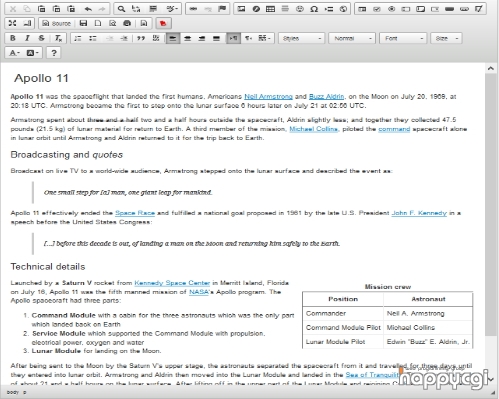Click the Find magnifier icon
Image resolution: width=499 pixels, height=399 pixels.
click(x=121, y=9)
